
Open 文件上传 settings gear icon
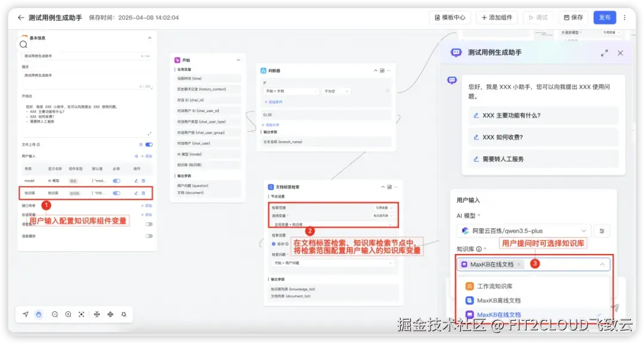pyautogui.click(x=141, y=144)
